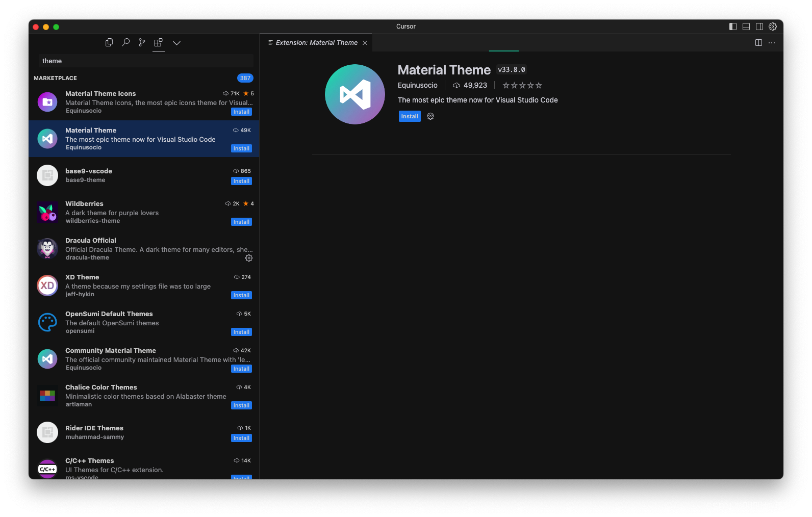Click the large Material Theme logo
Screen dimensions: 812x517
(355, 94)
